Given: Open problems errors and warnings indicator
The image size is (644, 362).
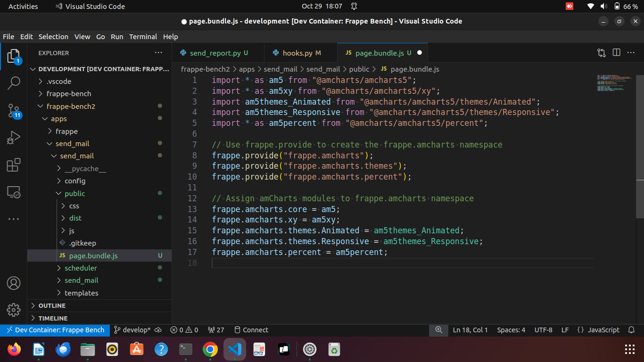Looking at the screenshot, I should pos(184,330).
